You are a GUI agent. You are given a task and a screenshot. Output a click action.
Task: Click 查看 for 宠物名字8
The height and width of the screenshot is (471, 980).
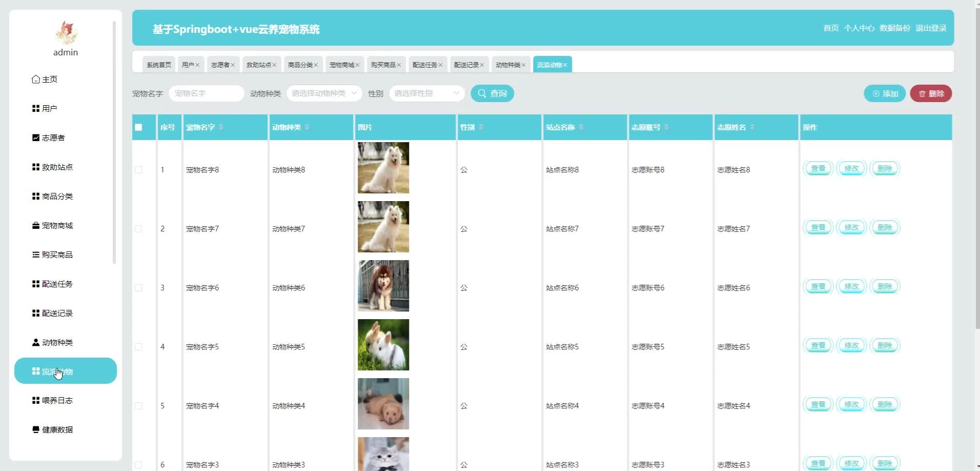tap(818, 169)
